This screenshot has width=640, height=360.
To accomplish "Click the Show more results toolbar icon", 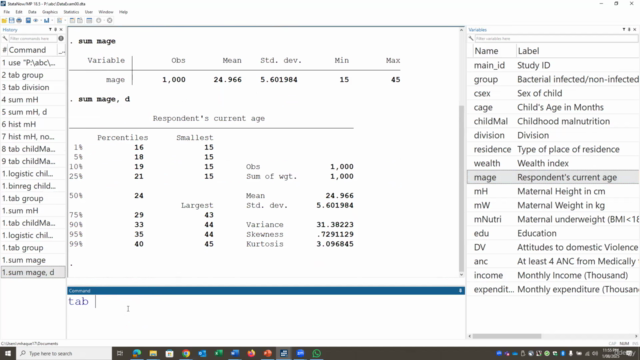I will (98, 20).
